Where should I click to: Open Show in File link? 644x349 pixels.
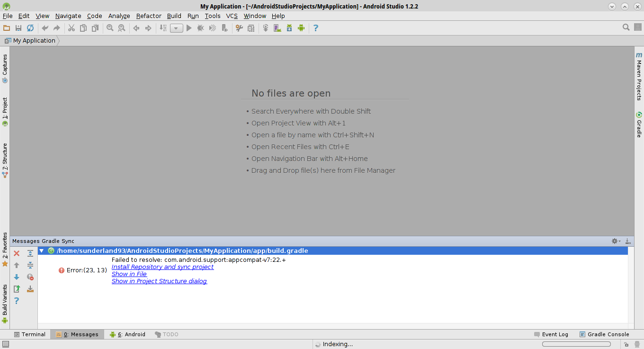[x=129, y=274]
